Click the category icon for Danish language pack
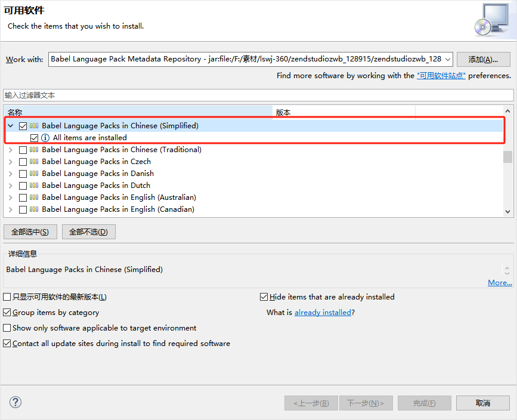 point(34,174)
